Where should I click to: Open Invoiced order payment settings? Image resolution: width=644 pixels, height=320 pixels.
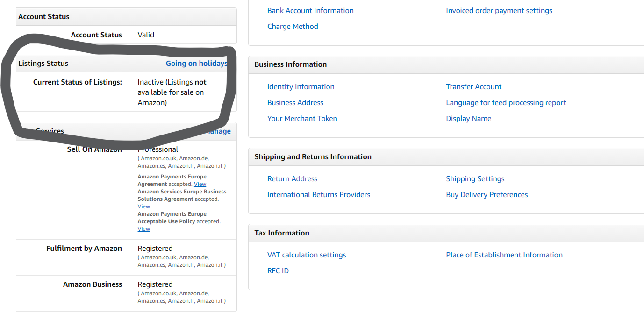pos(499,10)
